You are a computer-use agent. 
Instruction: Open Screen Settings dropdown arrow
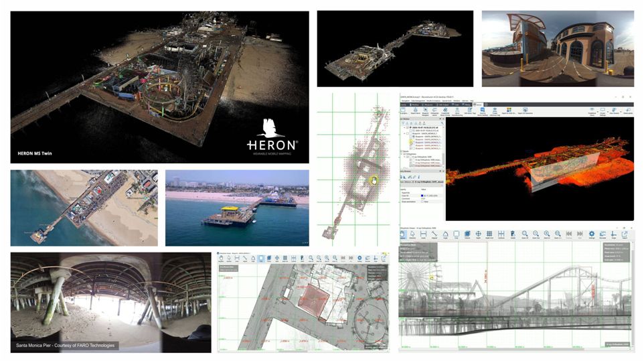tap(608, 112)
